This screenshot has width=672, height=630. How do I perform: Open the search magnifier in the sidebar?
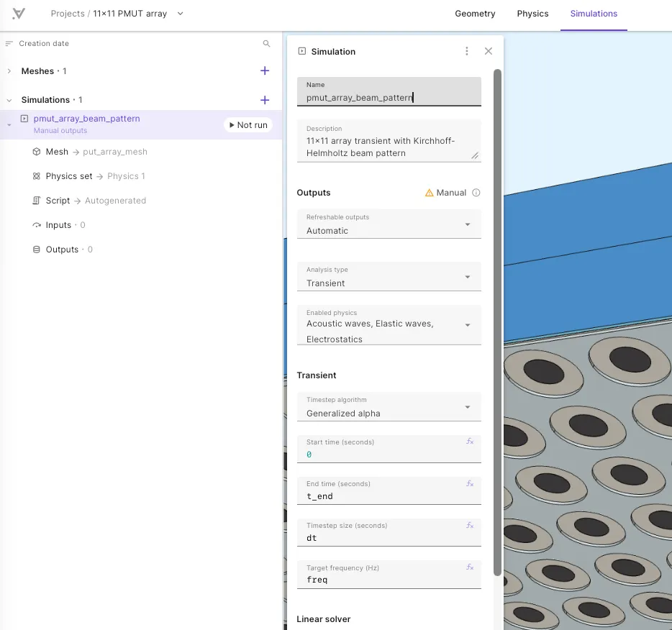(267, 44)
